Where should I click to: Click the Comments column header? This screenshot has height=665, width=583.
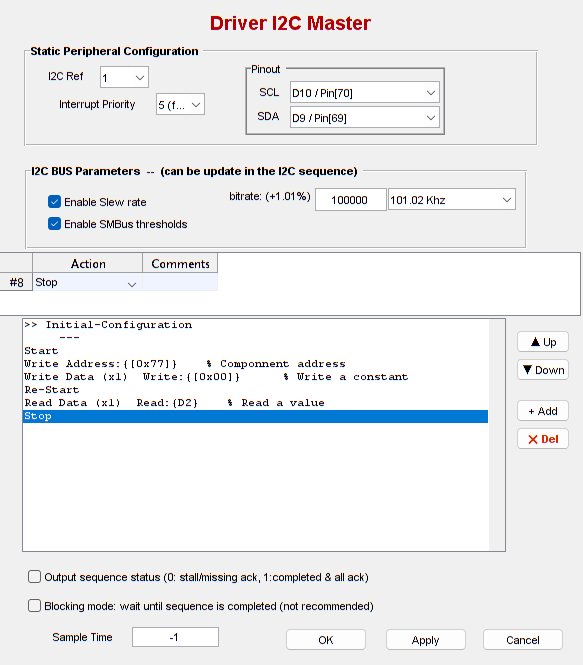point(180,263)
